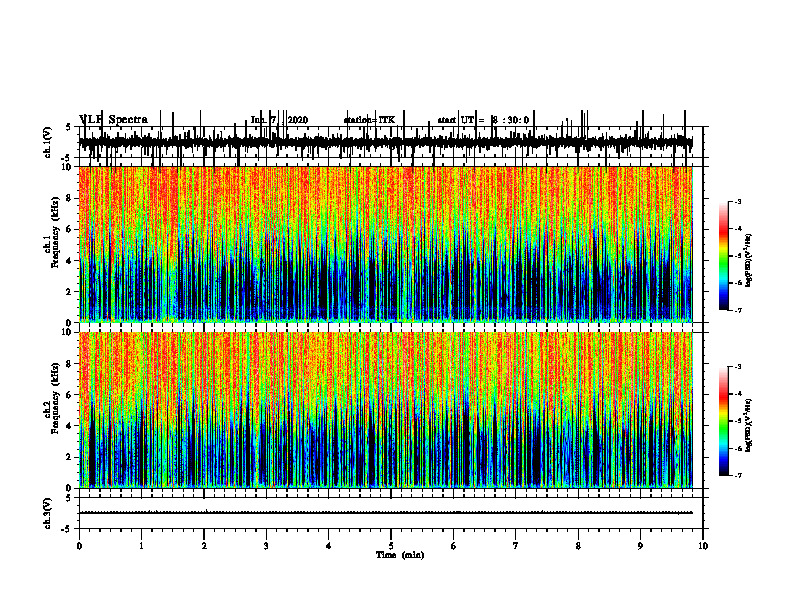Click the time axis tick label "3"

tap(266, 546)
